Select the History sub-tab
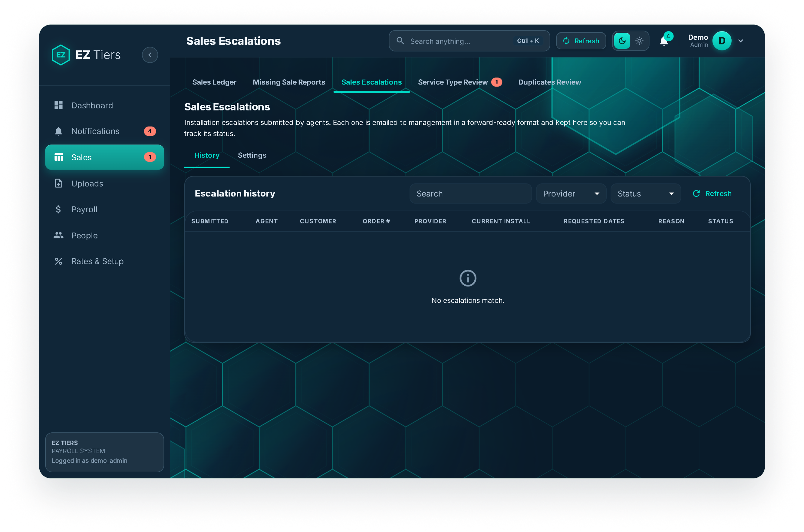Screen dimensions: 804x532 click(207, 155)
